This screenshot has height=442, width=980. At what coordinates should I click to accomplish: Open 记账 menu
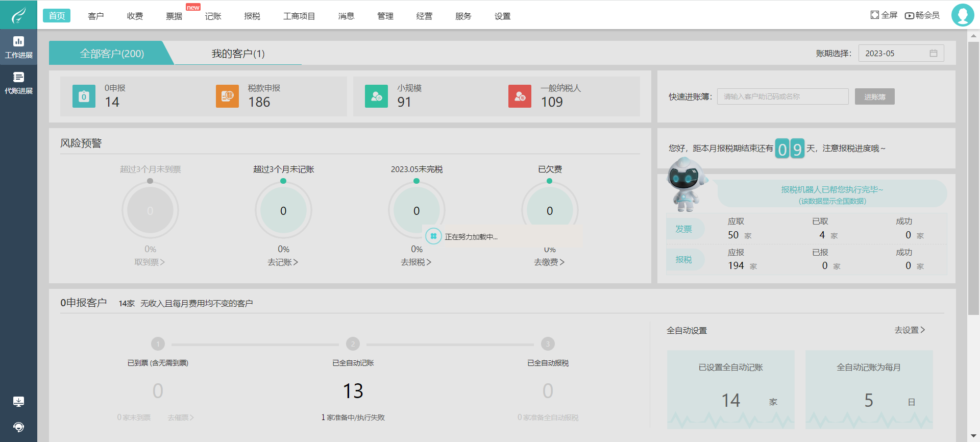213,16
